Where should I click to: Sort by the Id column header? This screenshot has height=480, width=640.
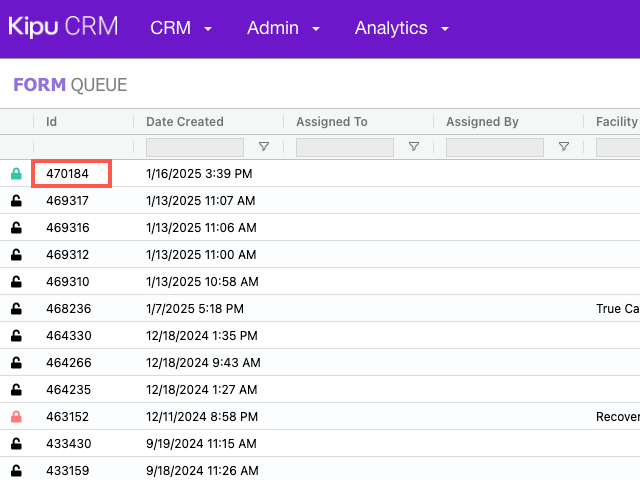pyautogui.click(x=52, y=122)
